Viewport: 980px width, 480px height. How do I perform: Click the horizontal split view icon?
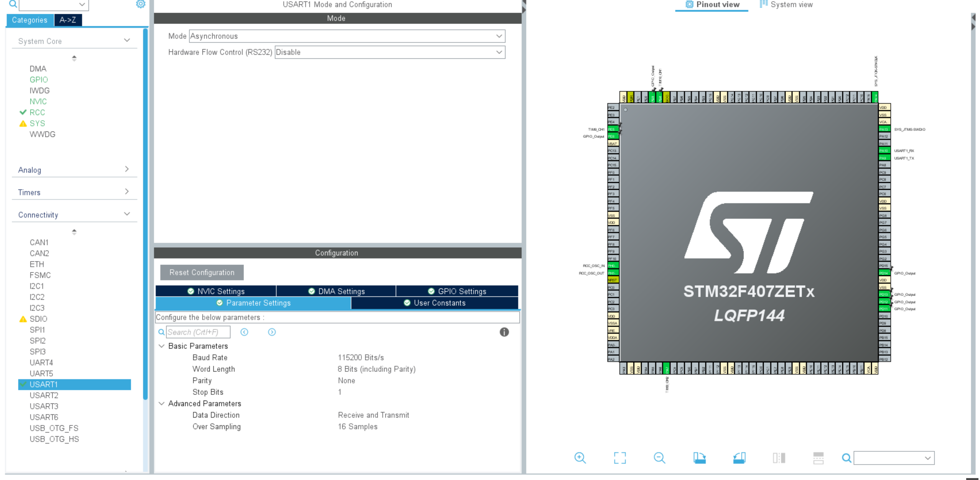pyautogui.click(x=819, y=458)
